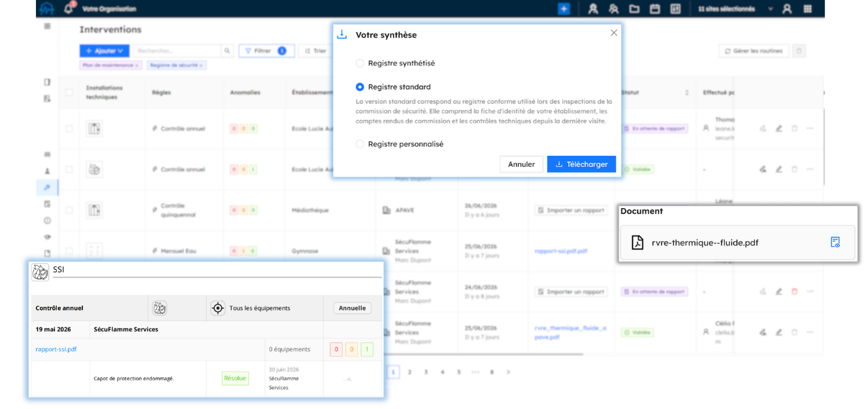Click the SSI installation icon in panel header
Screen dimensions: 868x409
(41, 272)
